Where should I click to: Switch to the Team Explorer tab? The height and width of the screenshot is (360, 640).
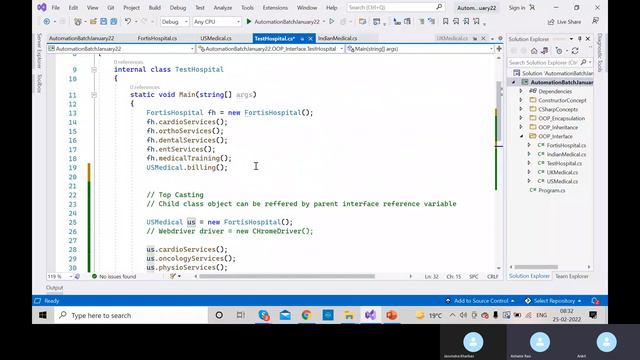click(571, 276)
